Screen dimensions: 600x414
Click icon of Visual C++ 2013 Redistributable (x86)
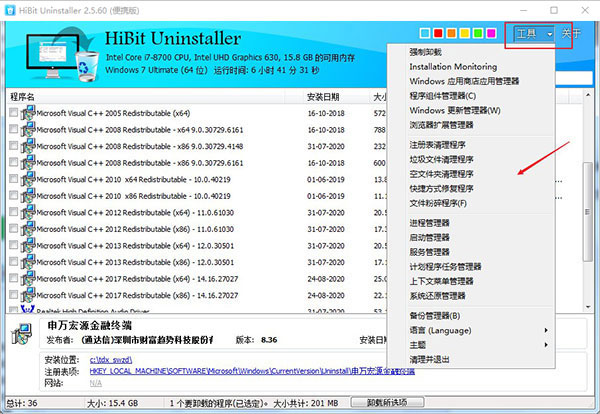click(x=28, y=262)
